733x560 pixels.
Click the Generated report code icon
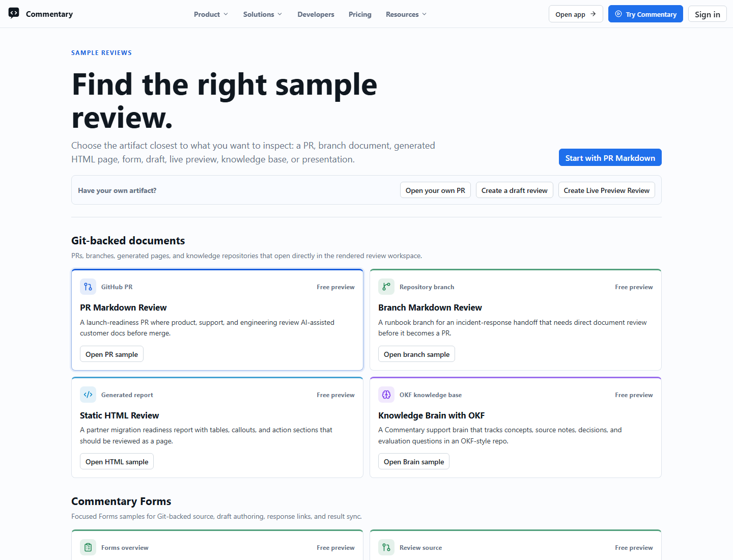coord(88,395)
